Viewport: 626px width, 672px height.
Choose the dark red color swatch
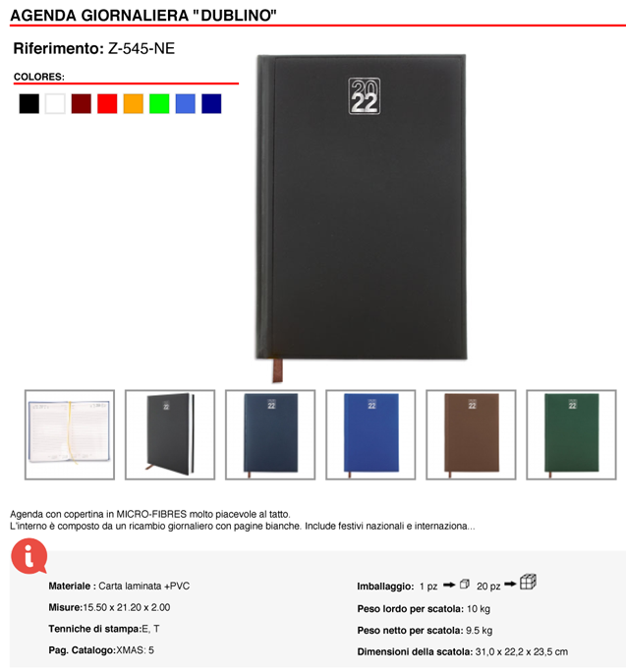pyautogui.click(x=82, y=104)
